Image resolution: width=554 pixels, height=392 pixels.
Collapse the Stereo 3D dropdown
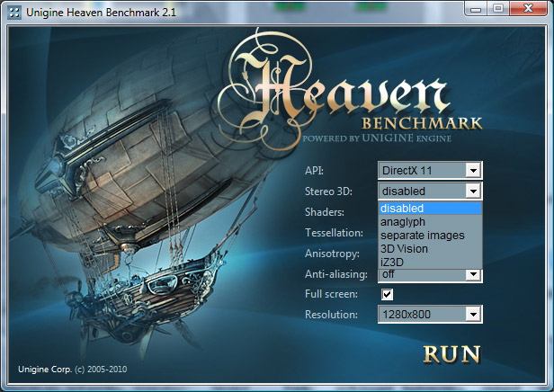coord(473,191)
